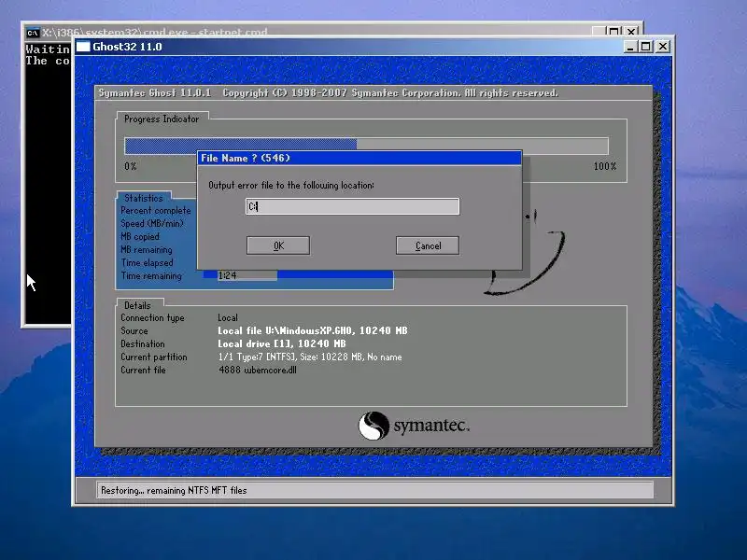Focus the output error file location field
This screenshot has width=747, height=560.
353,206
